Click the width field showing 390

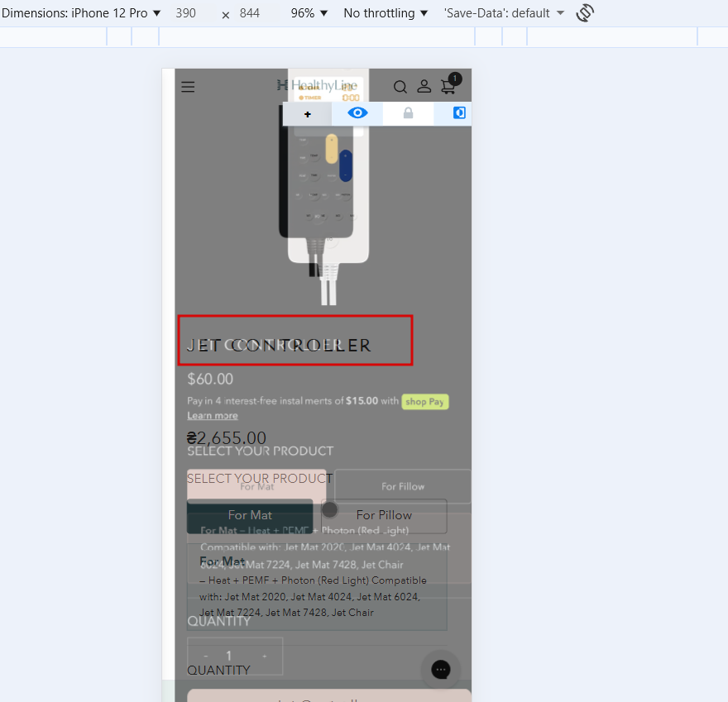tap(185, 13)
